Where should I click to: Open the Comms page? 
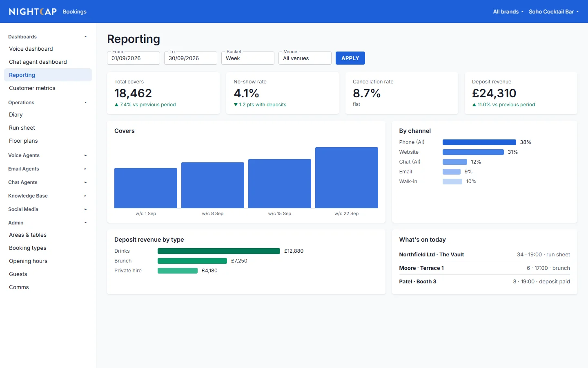[48, 287]
